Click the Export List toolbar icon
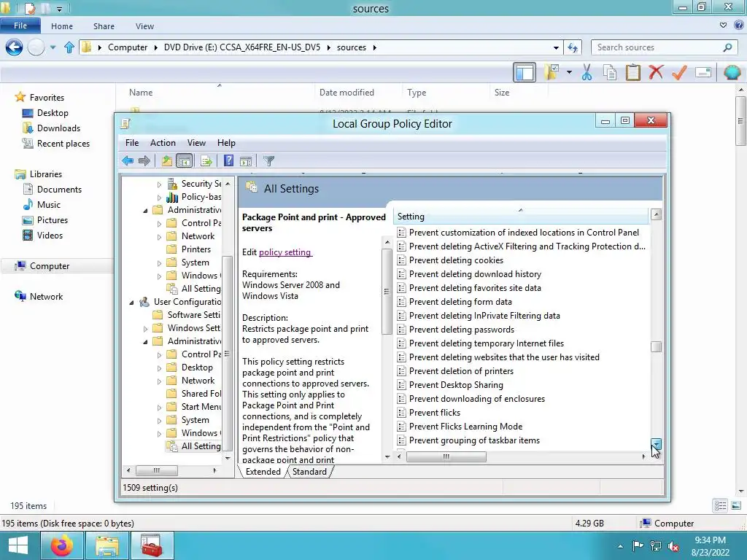Image resolution: width=747 pixels, height=560 pixels. [206, 161]
